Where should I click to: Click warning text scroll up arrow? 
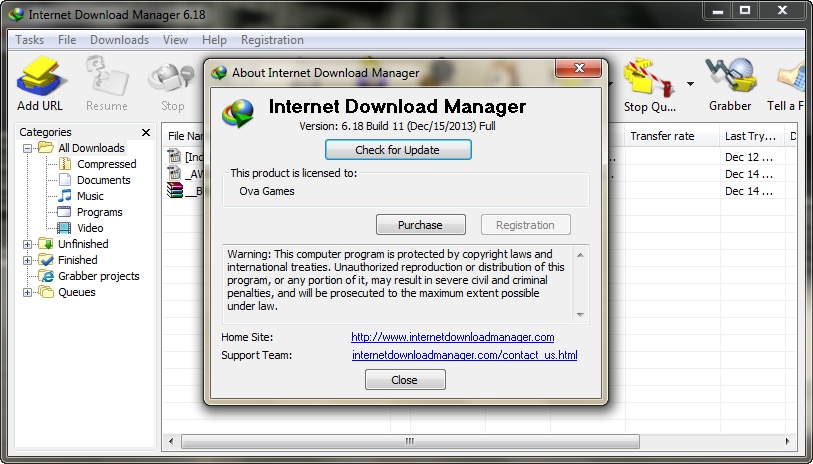click(580, 255)
